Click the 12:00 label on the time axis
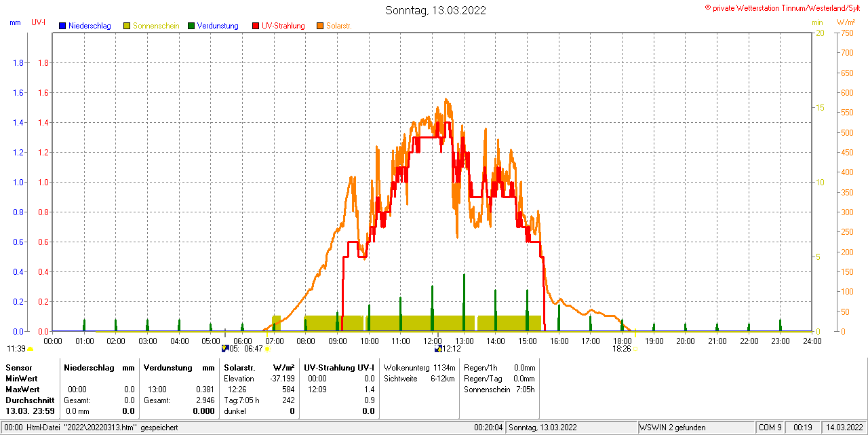Screen dimensions: 868x435 (x=432, y=341)
